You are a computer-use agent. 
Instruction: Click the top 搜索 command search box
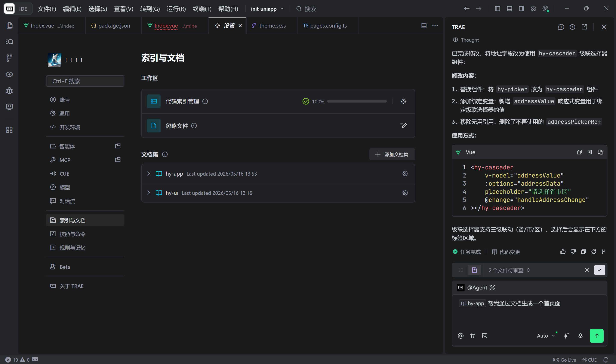pyautogui.click(x=306, y=9)
